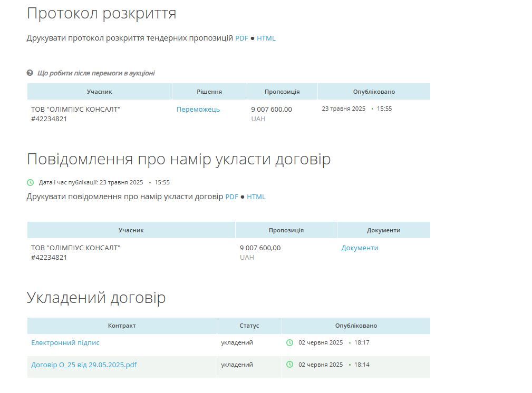The width and height of the screenshot is (532, 393).
Task: Open the intent notice HTML version
Action: [256, 196]
